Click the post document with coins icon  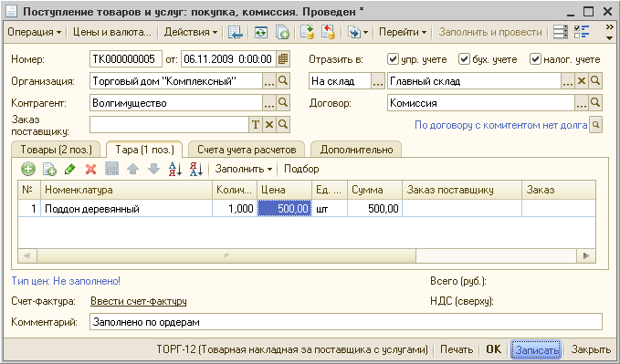coord(307,32)
